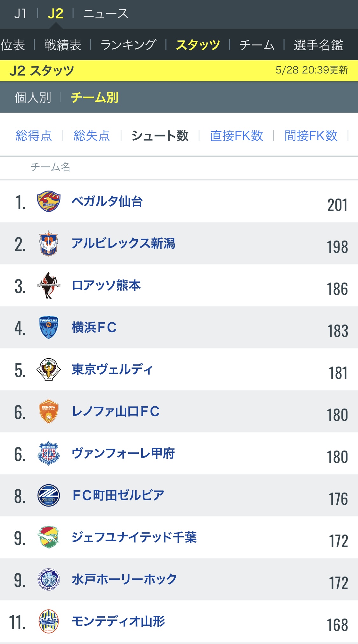
Task: Open the 東京ヴェルディ team link
Action: [112, 369]
